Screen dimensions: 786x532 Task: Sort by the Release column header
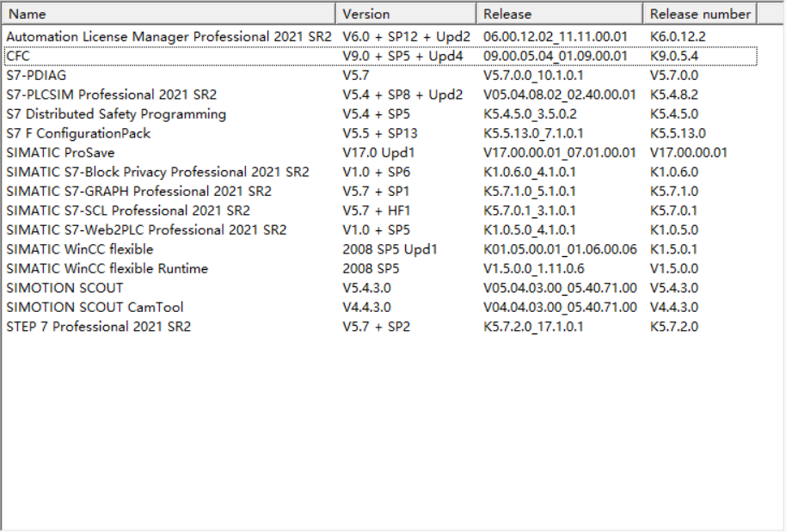click(x=559, y=14)
